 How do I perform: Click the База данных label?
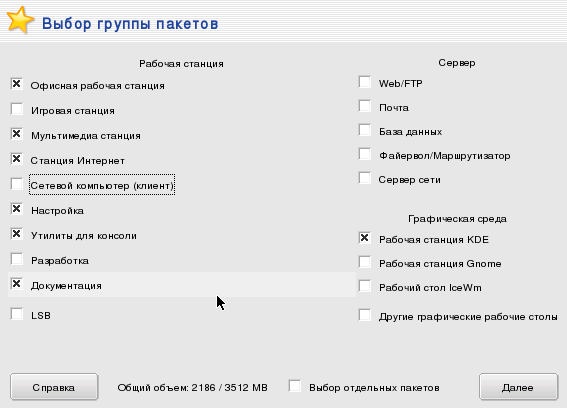pos(410,132)
